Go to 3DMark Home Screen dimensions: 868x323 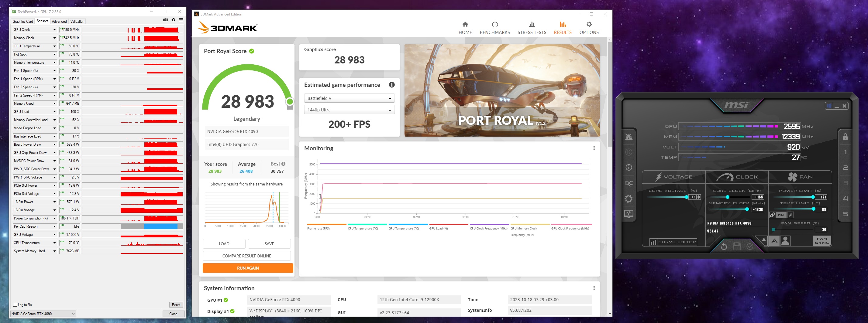[x=465, y=28]
